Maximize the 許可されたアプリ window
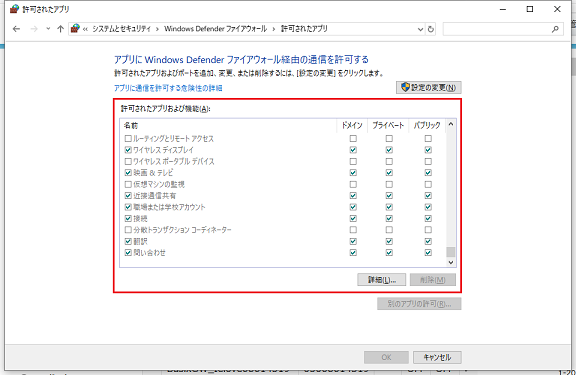Viewport: 576px width, 375px height. (530, 9)
